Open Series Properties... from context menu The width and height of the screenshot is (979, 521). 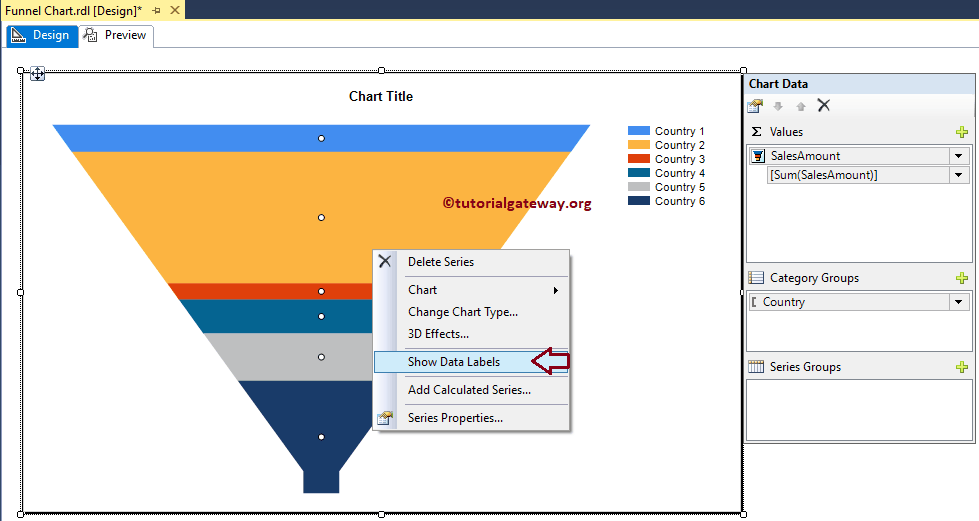471,418
